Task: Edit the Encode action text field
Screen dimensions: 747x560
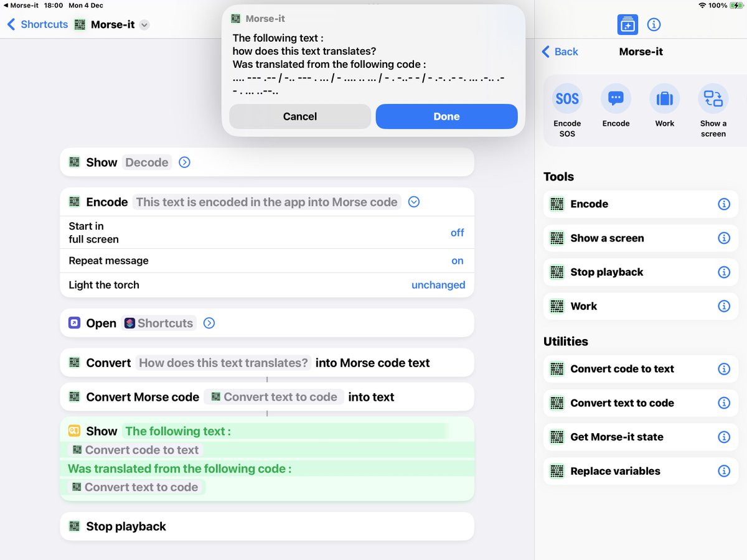Action: pyautogui.click(x=267, y=202)
